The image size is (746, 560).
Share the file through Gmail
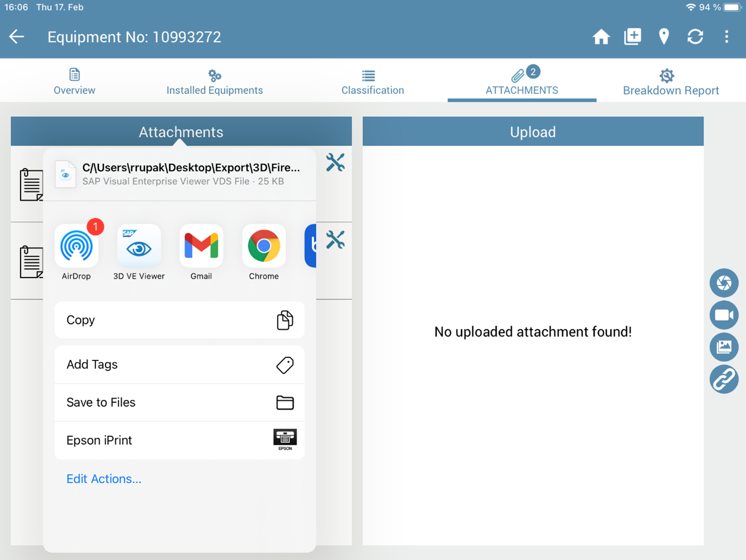pyautogui.click(x=201, y=247)
